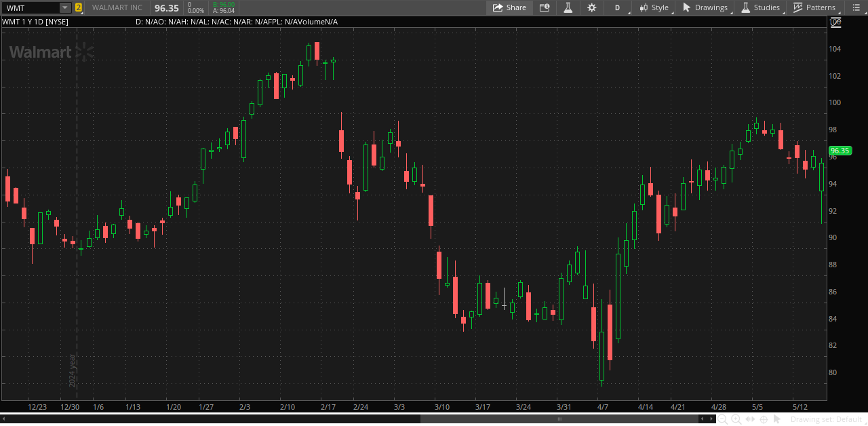Click the calendar alert icon next to Share
Screen dimensions: 868x426
tap(544, 7)
